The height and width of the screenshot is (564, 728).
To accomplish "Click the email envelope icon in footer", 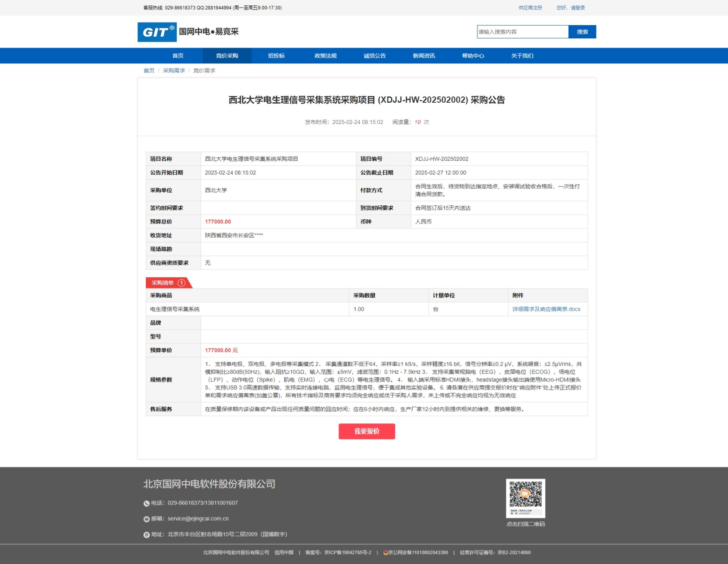I will coord(147,519).
